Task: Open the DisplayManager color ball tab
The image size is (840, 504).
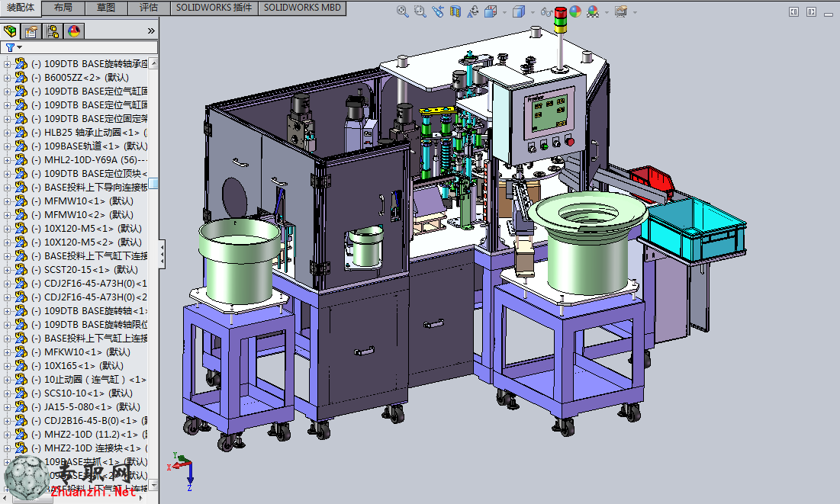Action: pyautogui.click(x=74, y=31)
